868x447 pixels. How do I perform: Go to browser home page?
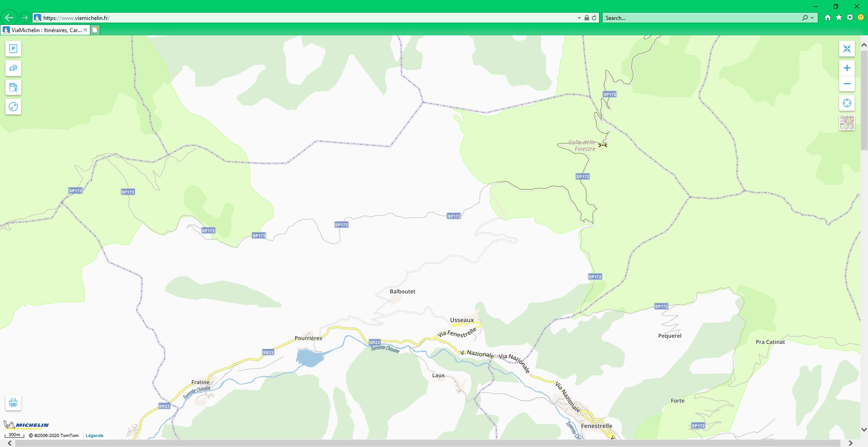(828, 18)
